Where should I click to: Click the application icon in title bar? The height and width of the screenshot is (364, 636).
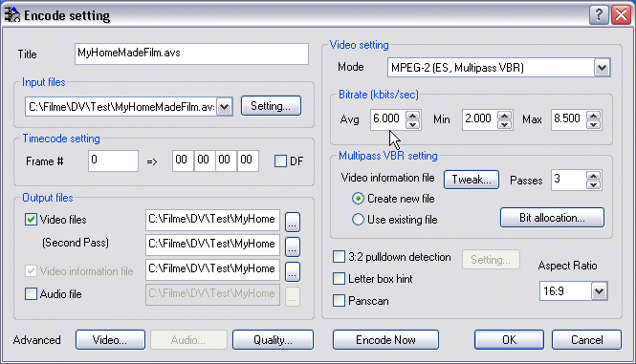pyautogui.click(x=12, y=14)
